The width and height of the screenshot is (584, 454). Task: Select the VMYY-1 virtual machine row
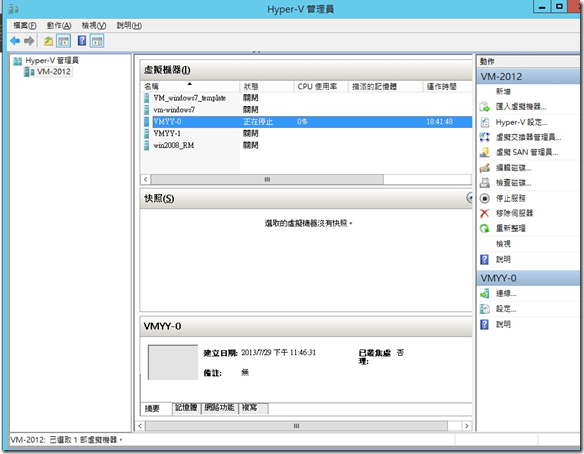306,133
